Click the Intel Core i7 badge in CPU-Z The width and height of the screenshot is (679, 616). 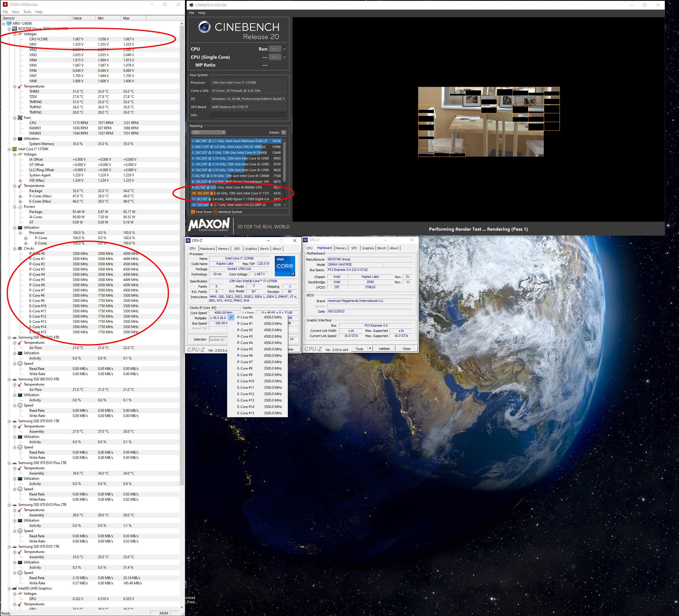click(285, 266)
